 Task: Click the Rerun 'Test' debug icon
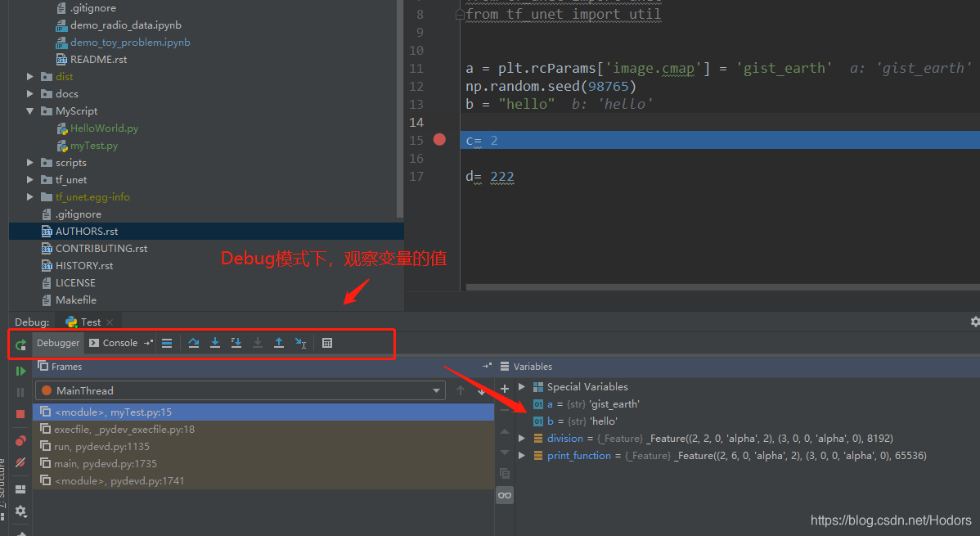coord(20,344)
